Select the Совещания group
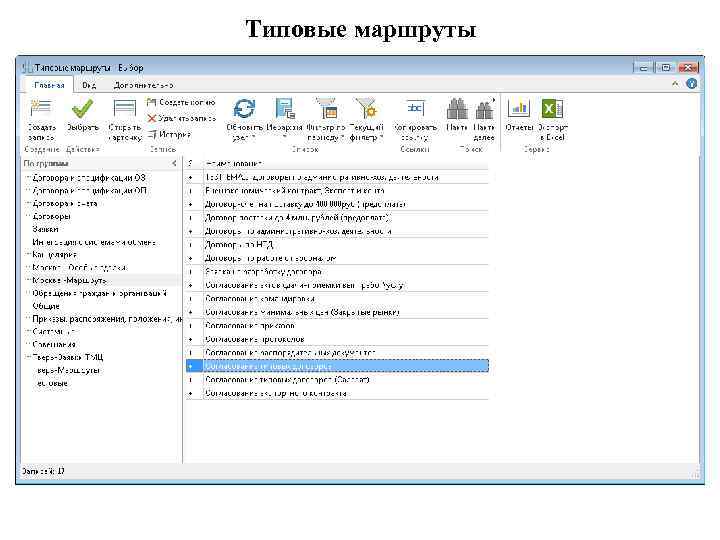The image size is (720, 540). click(54, 344)
